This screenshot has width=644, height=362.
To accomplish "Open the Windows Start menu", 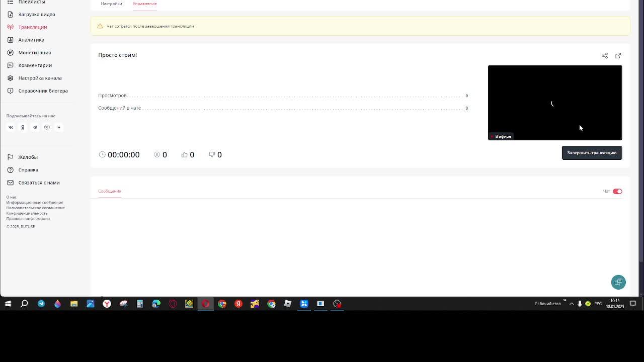I will pos(8,304).
